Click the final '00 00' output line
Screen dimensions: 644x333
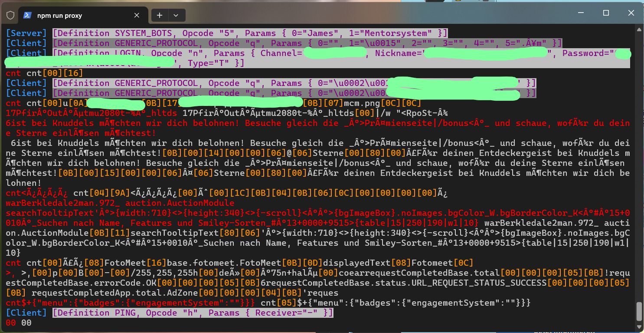point(19,323)
